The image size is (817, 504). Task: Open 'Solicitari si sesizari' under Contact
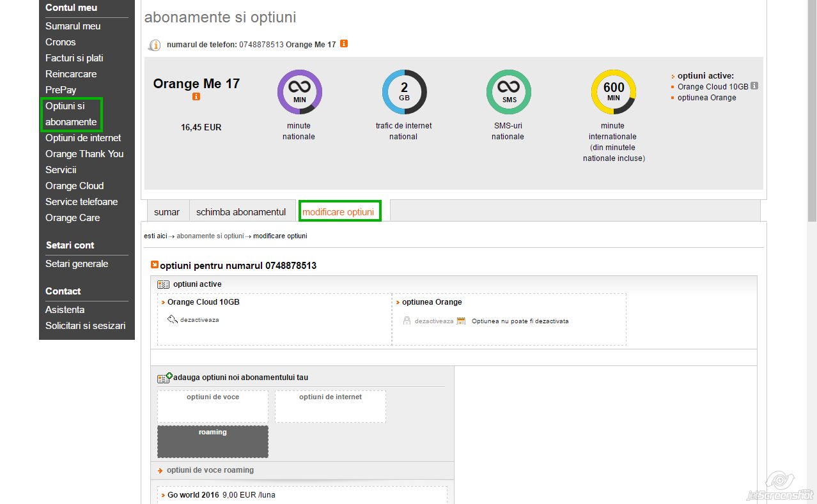pyautogui.click(x=86, y=326)
